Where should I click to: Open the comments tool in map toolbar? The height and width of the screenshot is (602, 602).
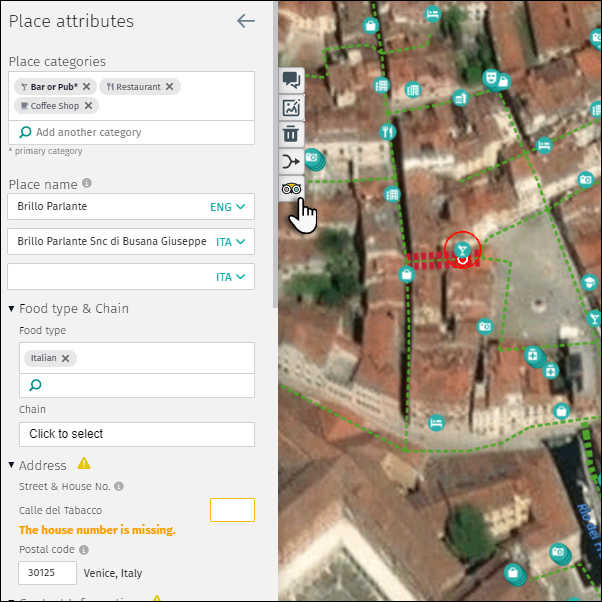(x=291, y=80)
